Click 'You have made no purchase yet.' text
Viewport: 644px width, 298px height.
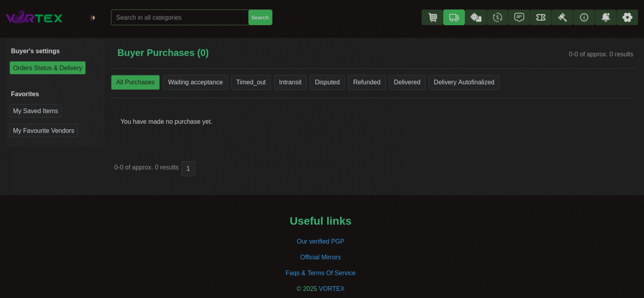pyautogui.click(x=166, y=122)
